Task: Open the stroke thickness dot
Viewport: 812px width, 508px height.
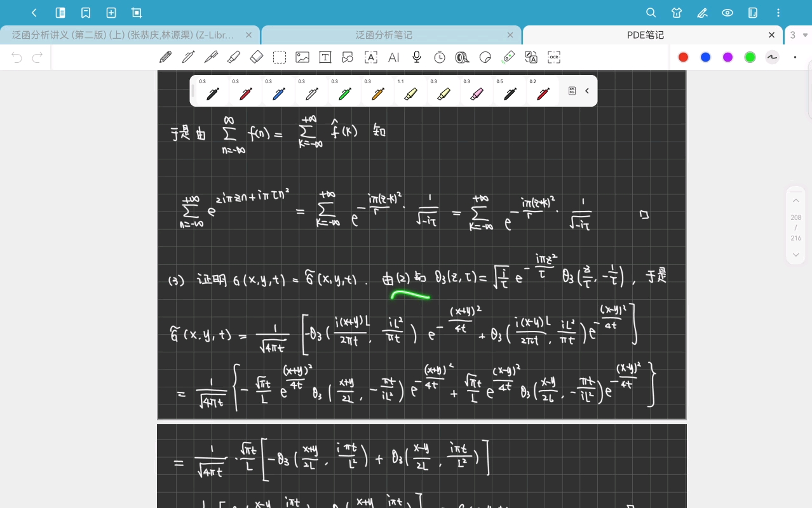Action: coord(795,57)
